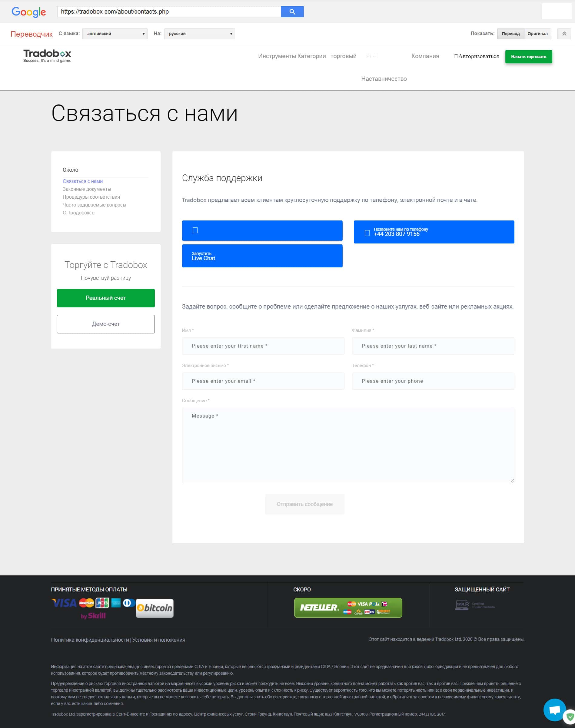575x728 pixels.
Task: Click the phone button with +44 203 807 9156
Action: point(434,232)
